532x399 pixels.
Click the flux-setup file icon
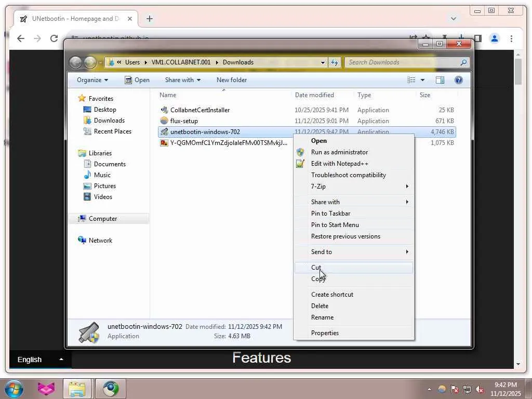click(164, 121)
